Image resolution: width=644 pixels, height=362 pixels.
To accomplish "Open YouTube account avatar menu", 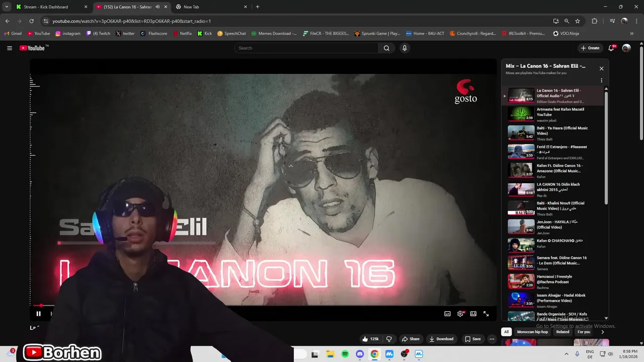I will click(x=626, y=48).
